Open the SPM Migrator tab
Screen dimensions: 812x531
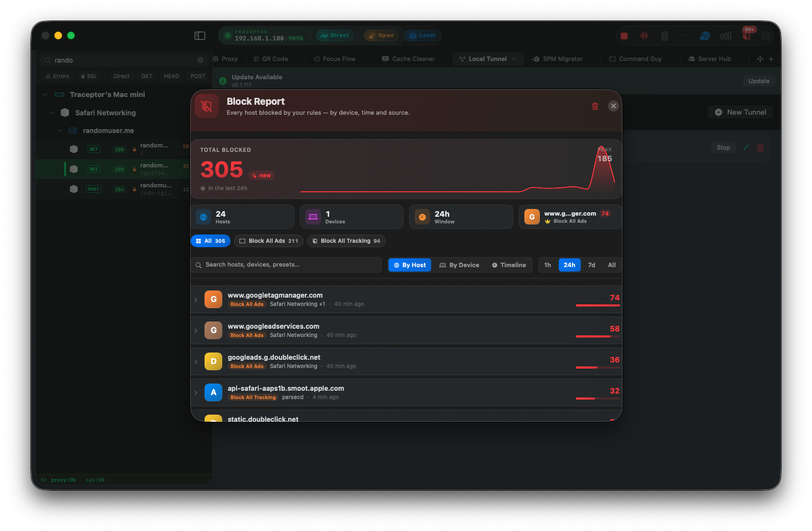click(557, 59)
